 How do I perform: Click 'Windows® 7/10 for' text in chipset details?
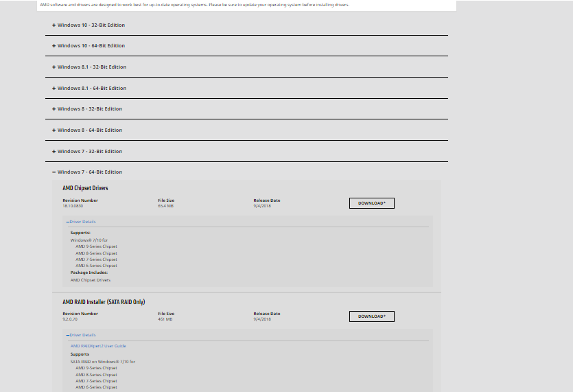coord(89,240)
